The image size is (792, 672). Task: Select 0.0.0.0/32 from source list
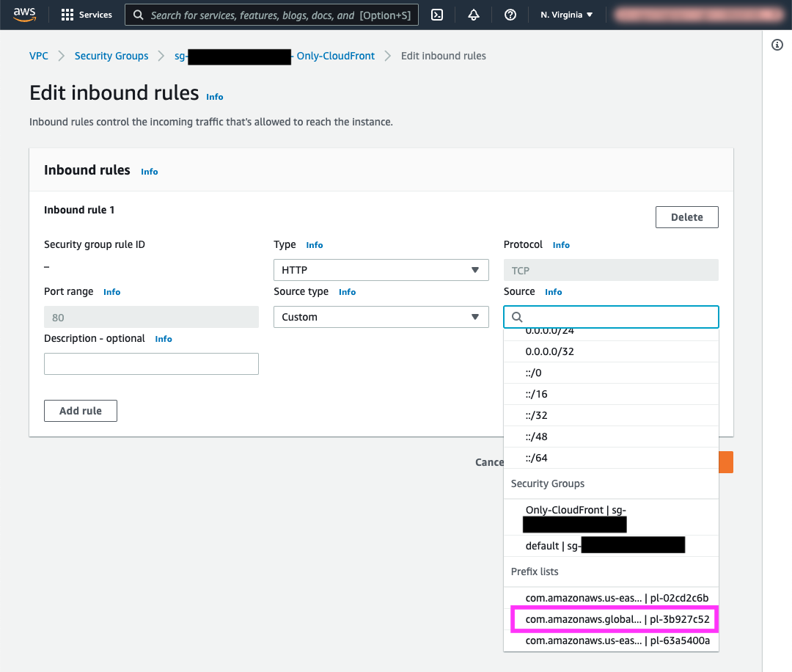[611, 351]
